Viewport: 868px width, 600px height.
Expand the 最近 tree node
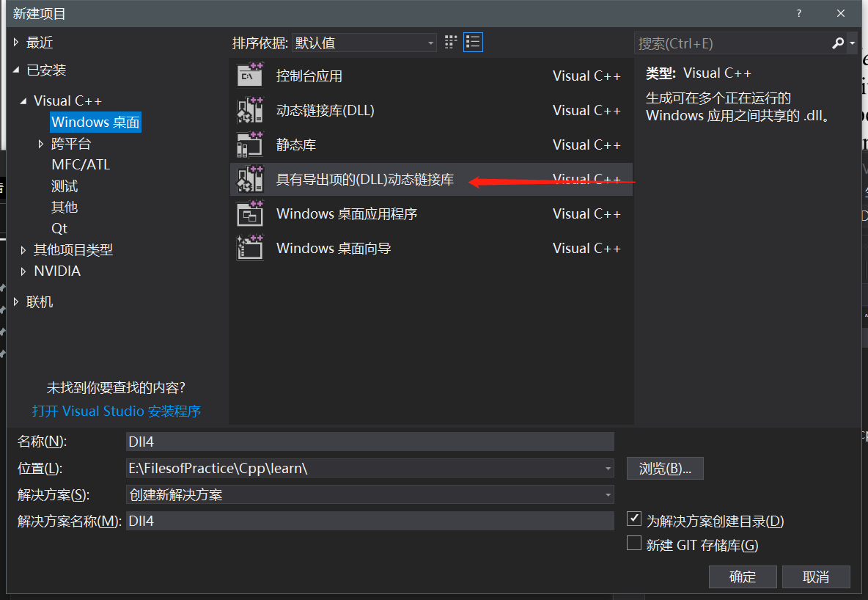16,42
